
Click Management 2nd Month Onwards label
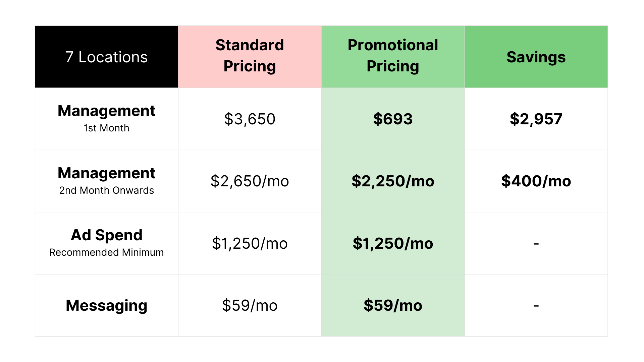(107, 181)
